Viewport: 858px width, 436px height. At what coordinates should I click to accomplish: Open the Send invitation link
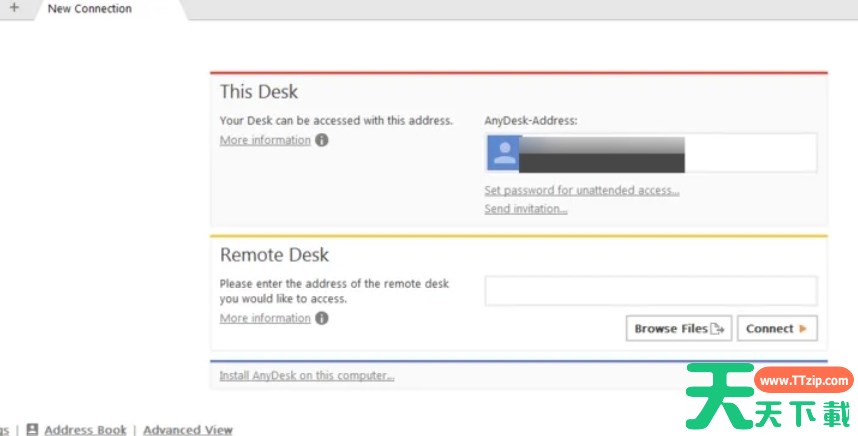click(x=525, y=209)
